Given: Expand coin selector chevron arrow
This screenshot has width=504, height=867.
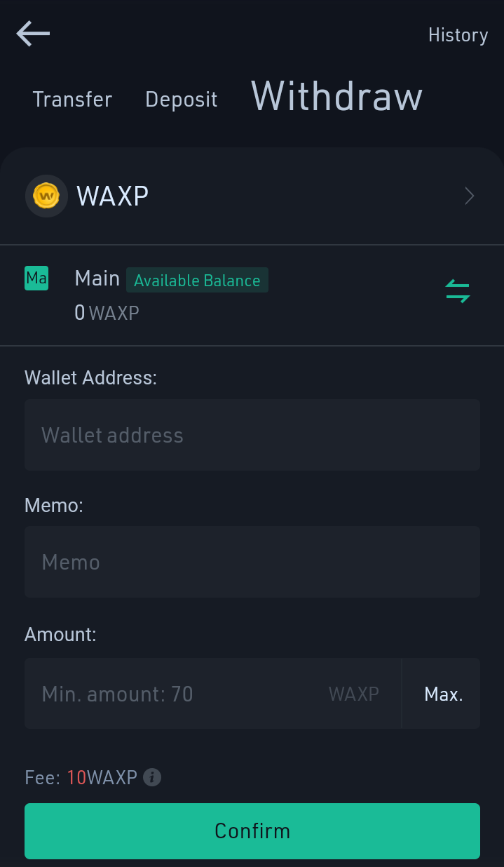Looking at the screenshot, I should coord(470,196).
